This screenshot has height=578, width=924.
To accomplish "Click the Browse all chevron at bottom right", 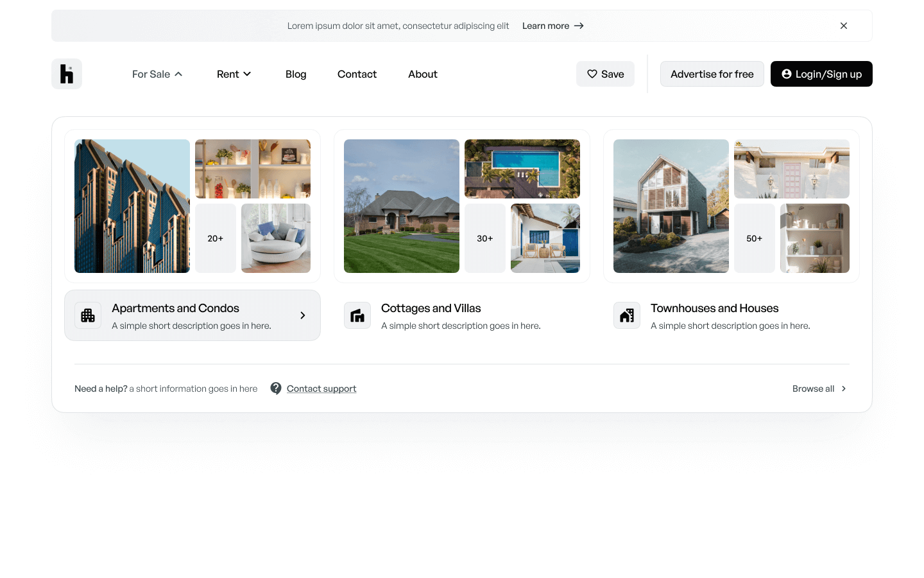I will click(x=844, y=389).
